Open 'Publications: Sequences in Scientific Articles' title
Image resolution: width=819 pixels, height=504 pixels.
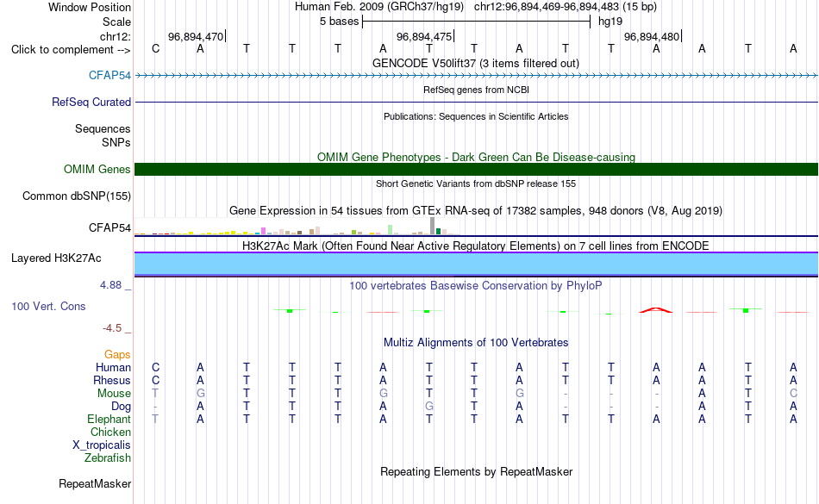click(x=476, y=116)
